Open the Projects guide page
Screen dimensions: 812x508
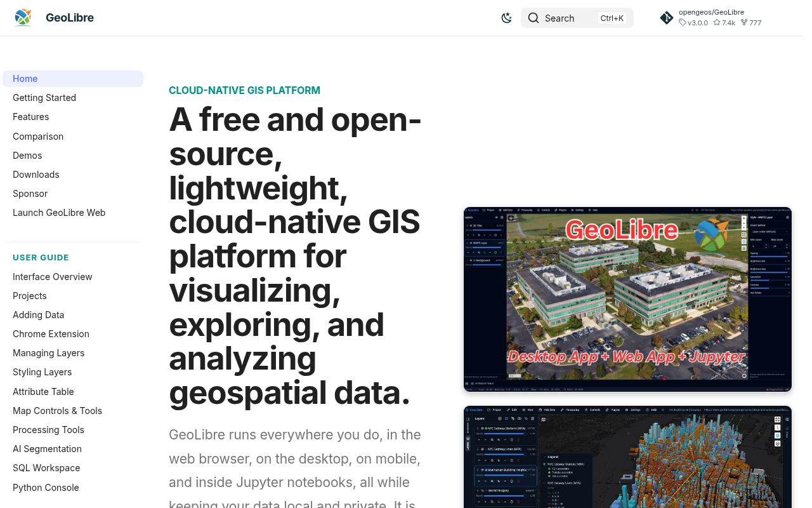30,296
